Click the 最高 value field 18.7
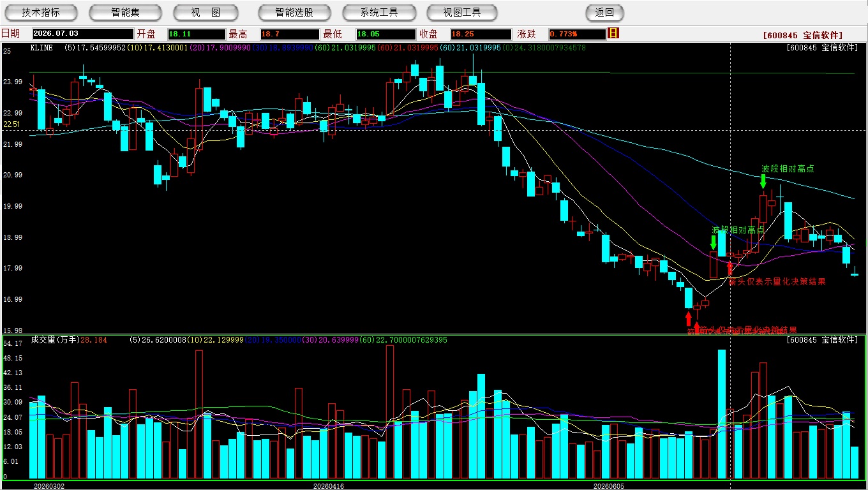This screenshot has width=868, height=490. pyautogui.click(x=289, y=34)
